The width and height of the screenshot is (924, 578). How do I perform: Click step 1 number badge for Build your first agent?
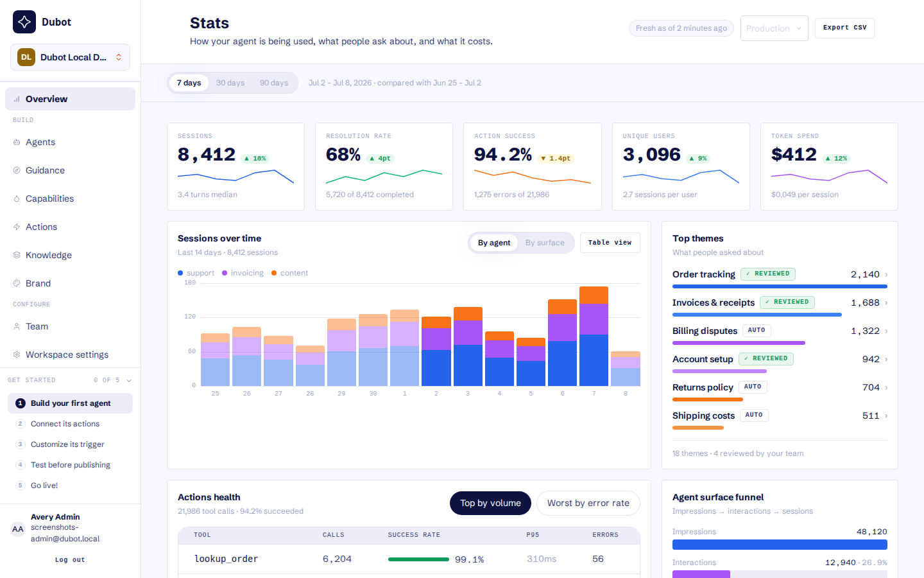[x=21, y=403]
